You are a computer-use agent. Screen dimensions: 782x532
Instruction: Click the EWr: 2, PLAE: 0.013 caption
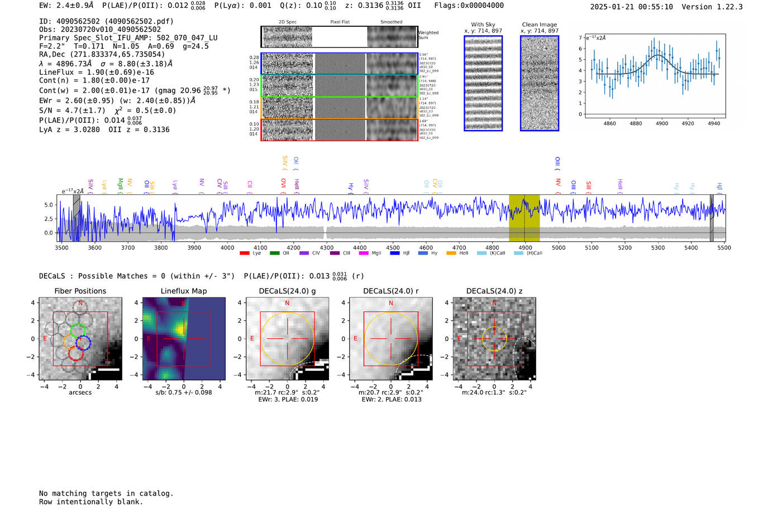pos(392,399)
